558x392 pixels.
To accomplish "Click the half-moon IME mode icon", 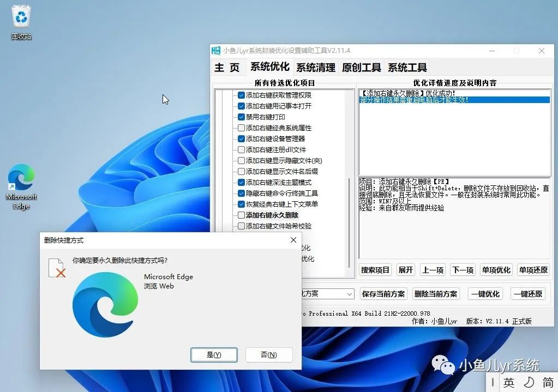I will 529,383.
